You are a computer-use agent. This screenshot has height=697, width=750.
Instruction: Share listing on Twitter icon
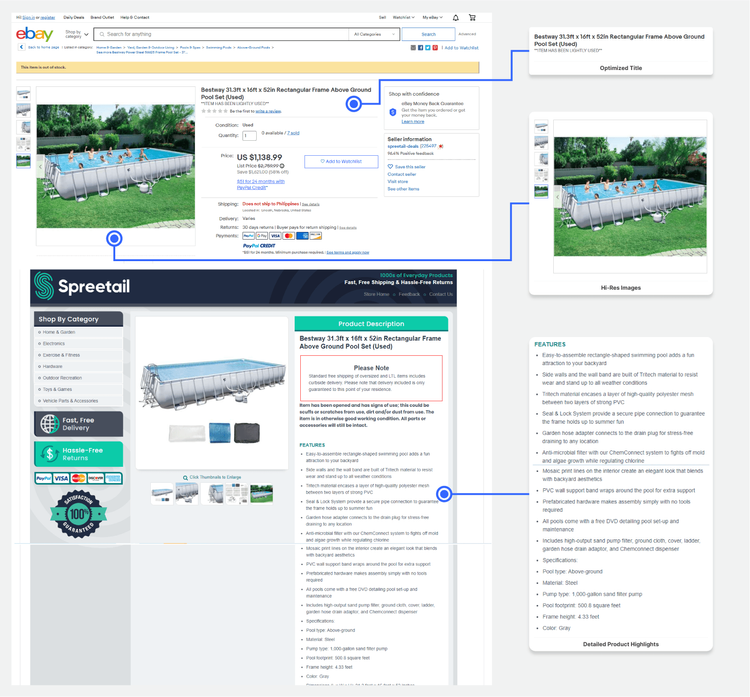pyautogui.click(x=428, y=48)
